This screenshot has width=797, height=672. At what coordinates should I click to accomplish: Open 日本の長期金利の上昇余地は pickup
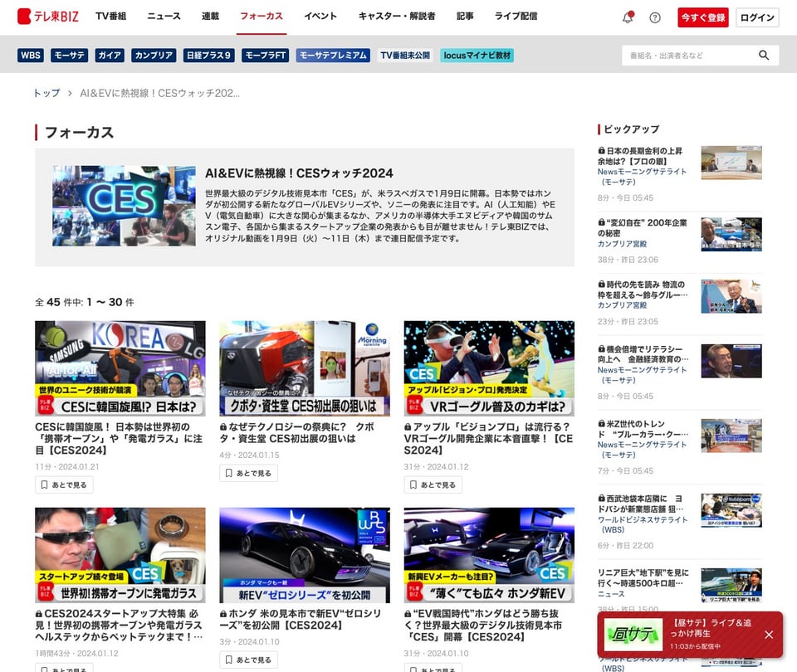(640, 156)
